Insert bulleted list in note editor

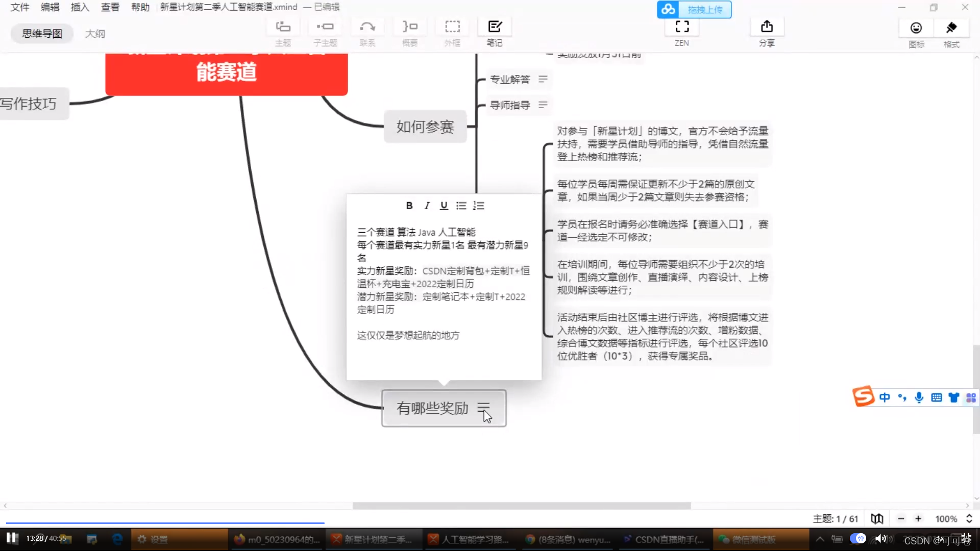[x=461, y=206]
